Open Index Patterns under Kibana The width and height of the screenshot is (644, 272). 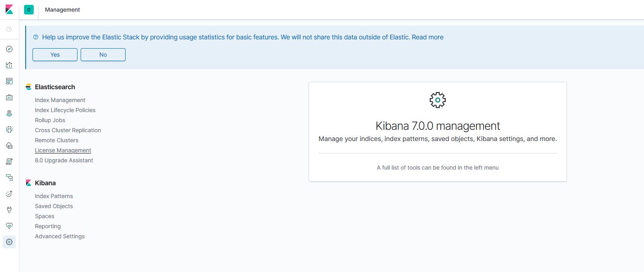tap(54, 196)
